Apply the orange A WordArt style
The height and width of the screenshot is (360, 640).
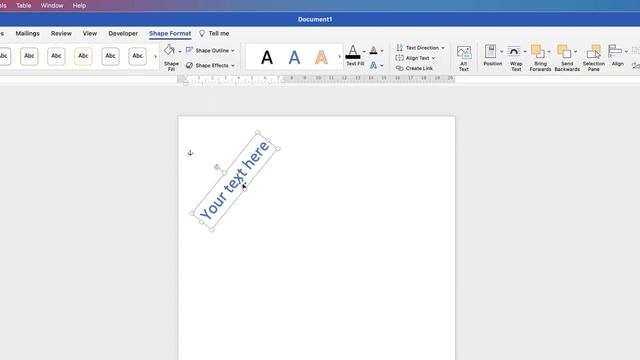[x=321, y=58]
